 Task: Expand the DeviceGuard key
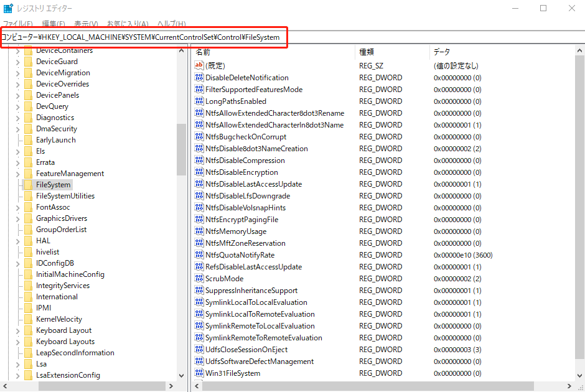[17, 62]
